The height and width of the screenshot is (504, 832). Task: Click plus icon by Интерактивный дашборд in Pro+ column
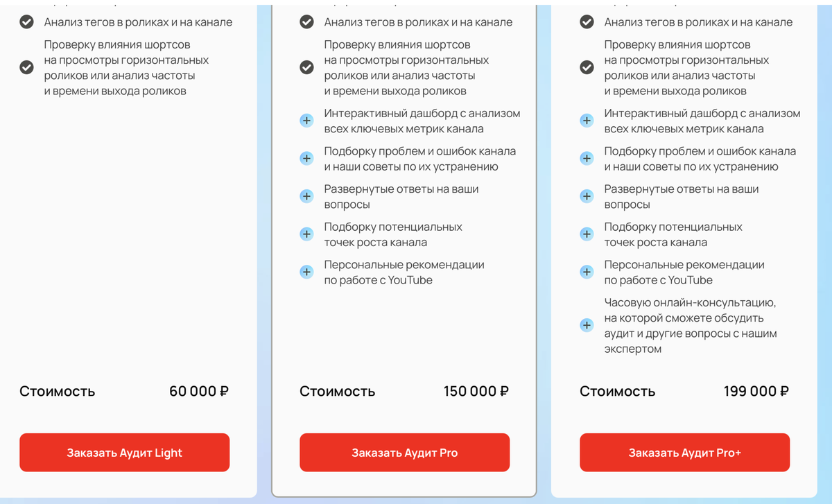tap(587, 121)
